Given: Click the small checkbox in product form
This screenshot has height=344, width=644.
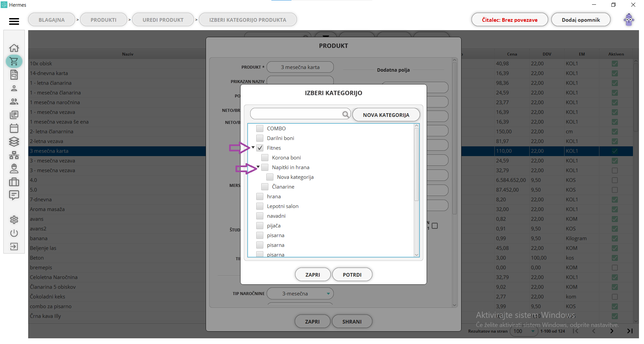Looking at the screenshot, I should pyautogui.click(x=435, y=226).
